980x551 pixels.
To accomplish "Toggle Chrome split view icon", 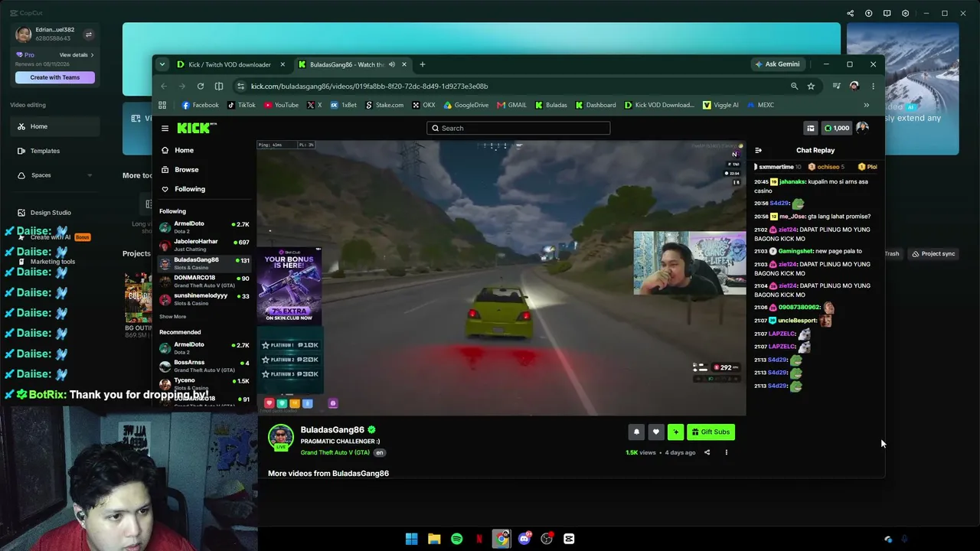I will coord(219,86).
